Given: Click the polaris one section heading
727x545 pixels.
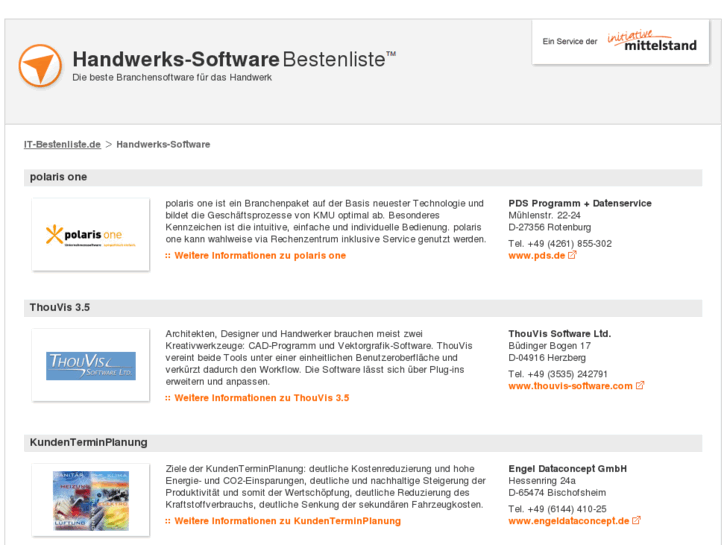Looking at the screenshot, I should pos(58,177).
